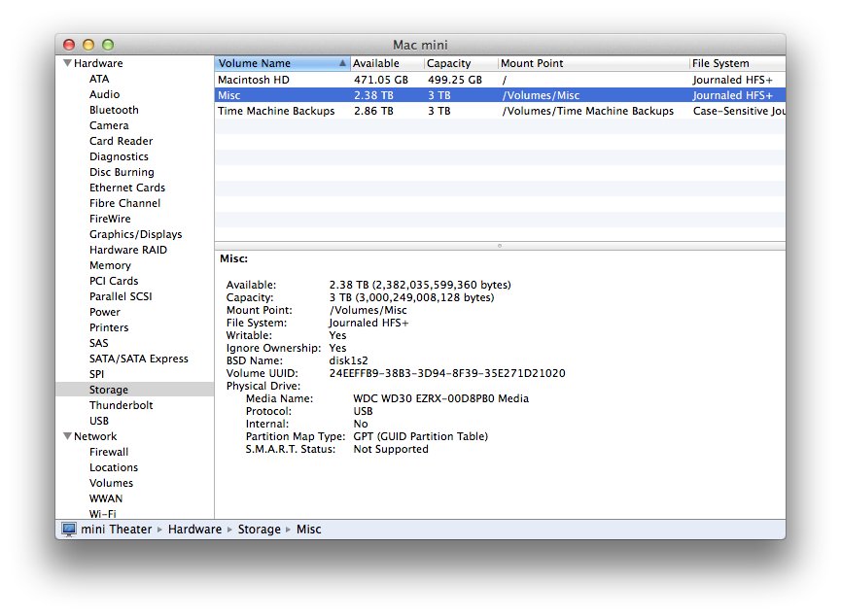Click the sort arrow on Volume Name
This screenshot has width=841, height=616.
[342, 63]
